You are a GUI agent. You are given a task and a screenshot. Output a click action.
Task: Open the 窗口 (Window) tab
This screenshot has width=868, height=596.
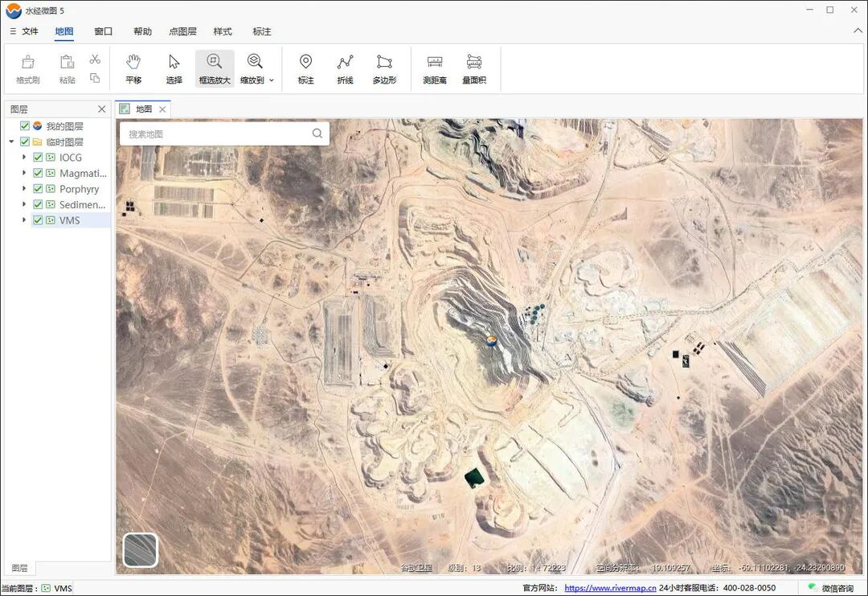pos(103,31)
